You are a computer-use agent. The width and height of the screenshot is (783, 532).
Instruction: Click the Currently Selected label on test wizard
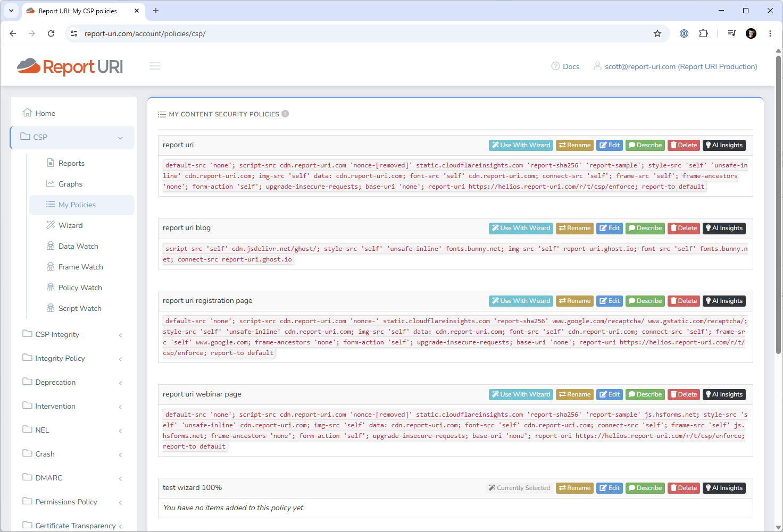(520, 488)
